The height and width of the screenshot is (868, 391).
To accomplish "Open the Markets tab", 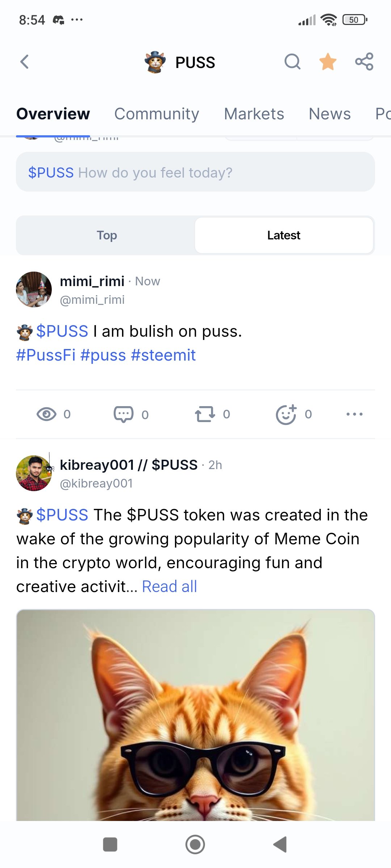I will 254,114.
